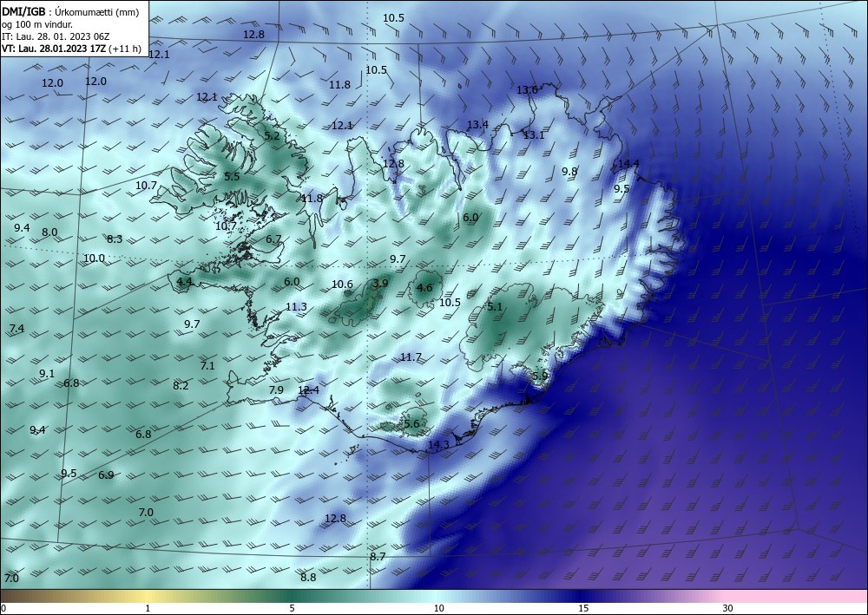Click the highlands value 11.7
This screenshot has width=868, height=615.
click(411, 357)
